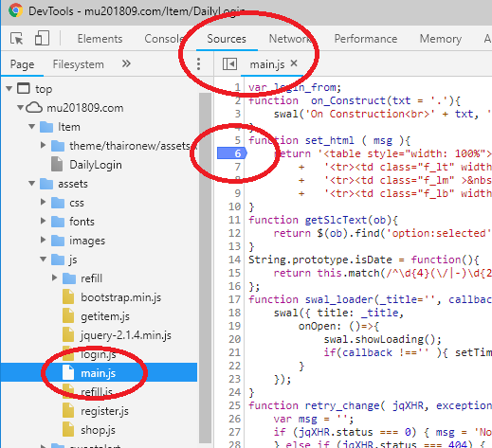
Task: Expand the refill folder arrow
Action: 55,278
